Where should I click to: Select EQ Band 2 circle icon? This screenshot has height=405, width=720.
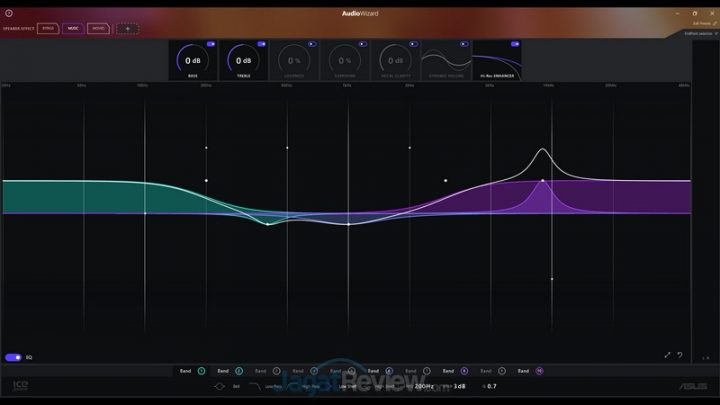coord(239,371)
